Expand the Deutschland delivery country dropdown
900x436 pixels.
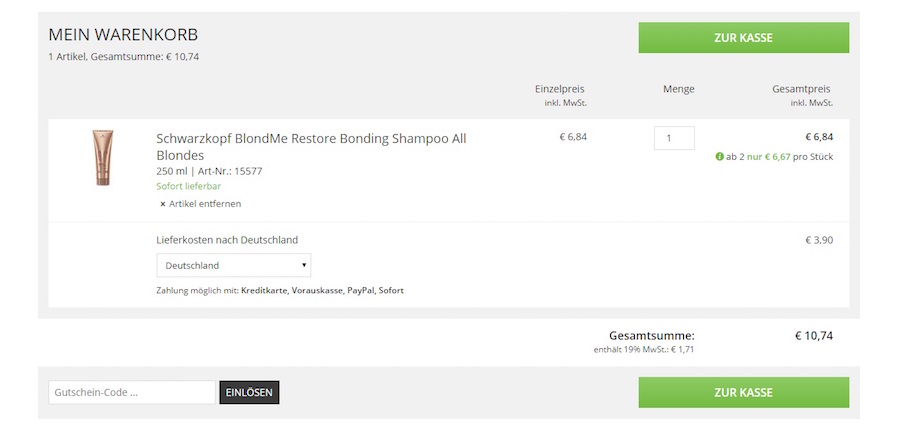click(233, 265)
